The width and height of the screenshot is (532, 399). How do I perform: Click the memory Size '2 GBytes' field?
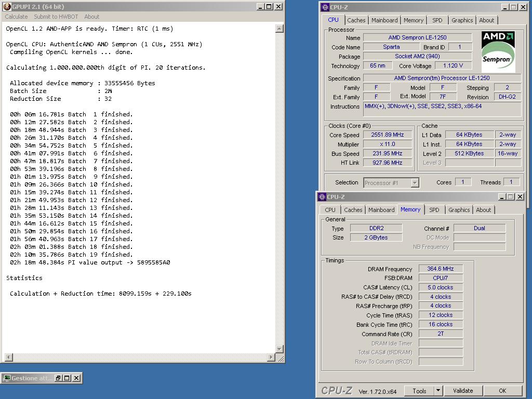[x=376, y=237]
